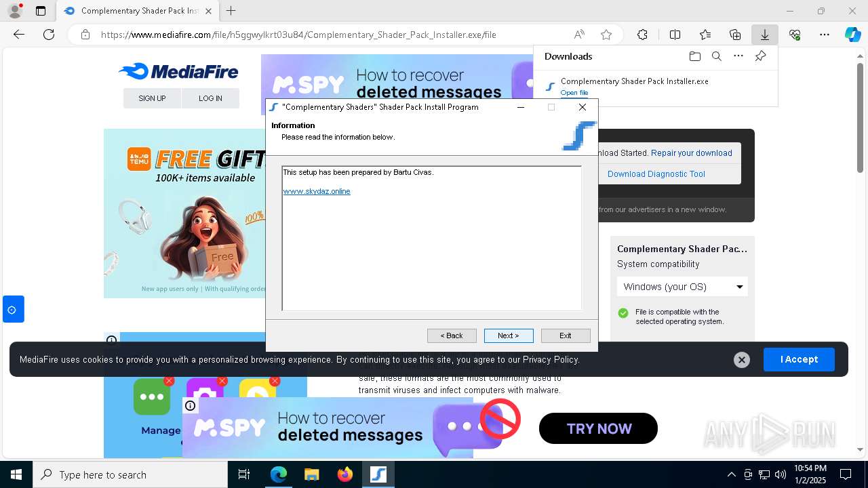
Task: Launch Copilot from Edge toolbar
Action: 852,35
